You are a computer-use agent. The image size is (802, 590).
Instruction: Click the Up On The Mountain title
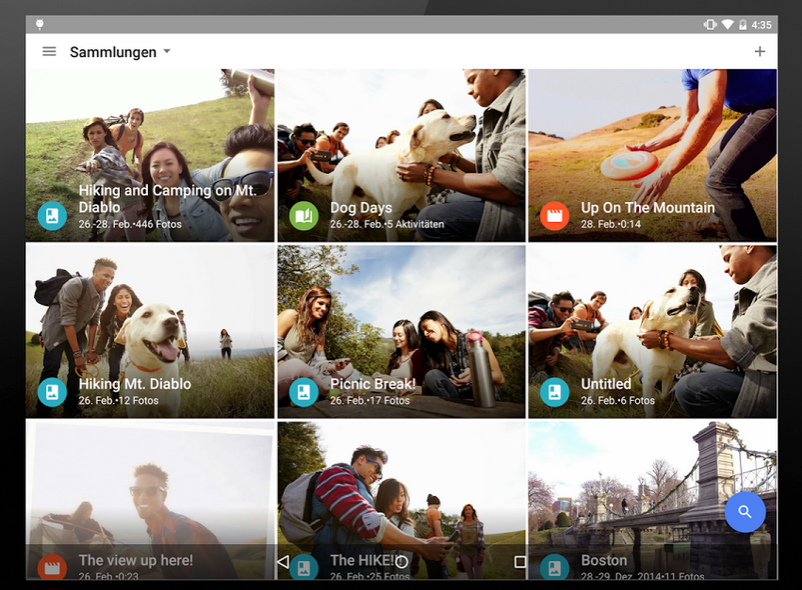click(x=647, y=208)
